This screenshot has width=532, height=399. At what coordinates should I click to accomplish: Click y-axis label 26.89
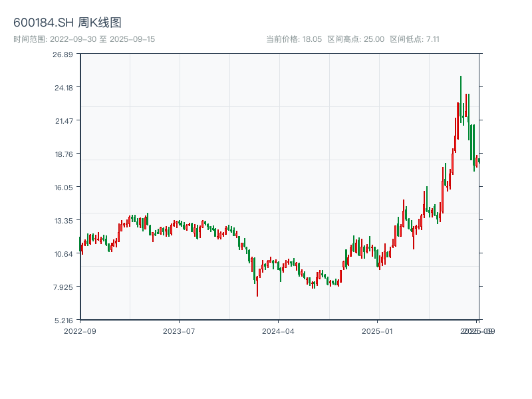click(63, 55)
